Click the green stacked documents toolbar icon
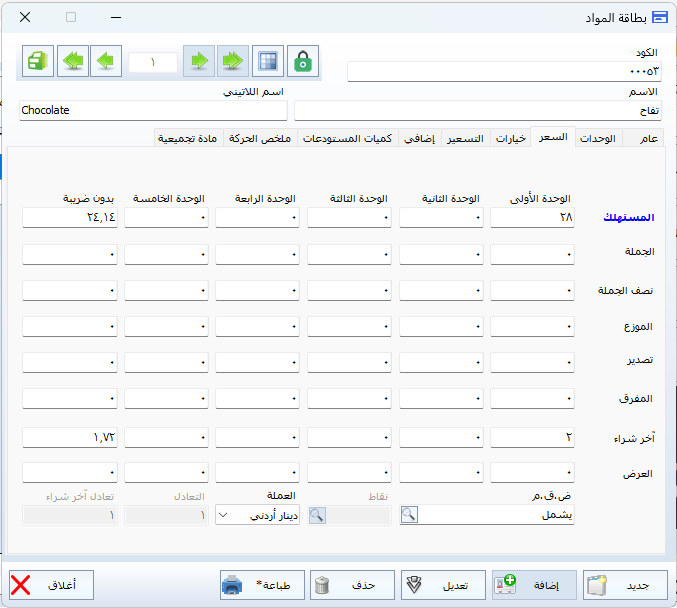677x608 pixels. point(38,61)
